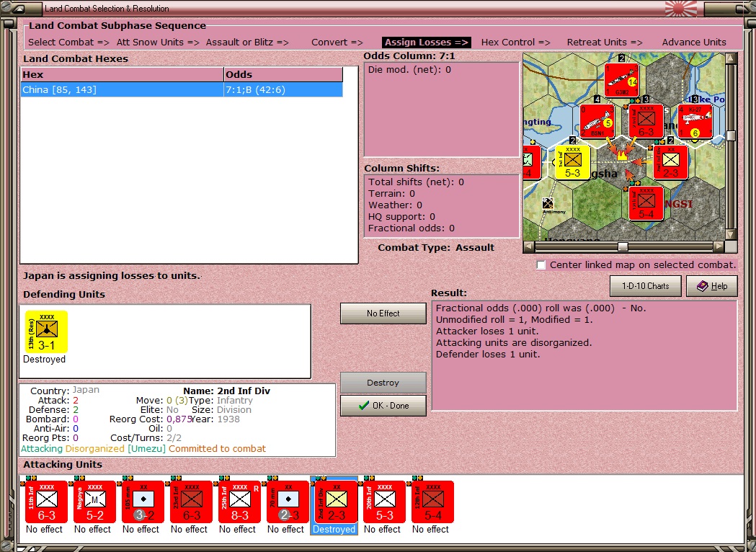Select the 2nd Inf Div attacker counter

pos(336,502)
